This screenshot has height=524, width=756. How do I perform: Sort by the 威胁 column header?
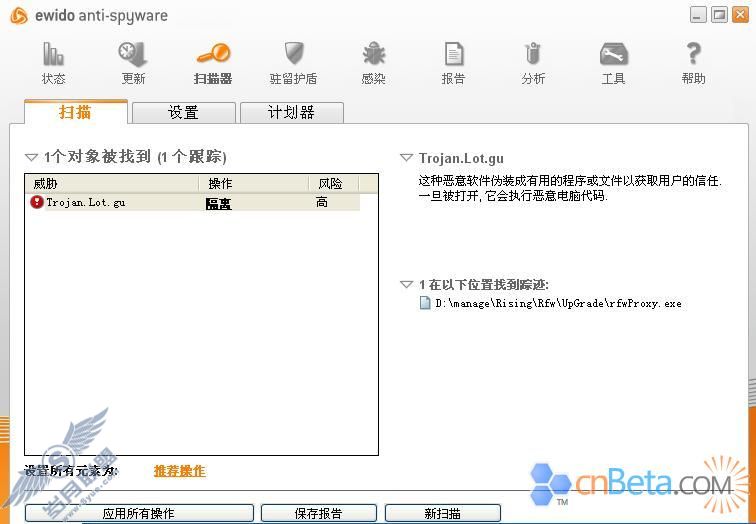[112, 184]
